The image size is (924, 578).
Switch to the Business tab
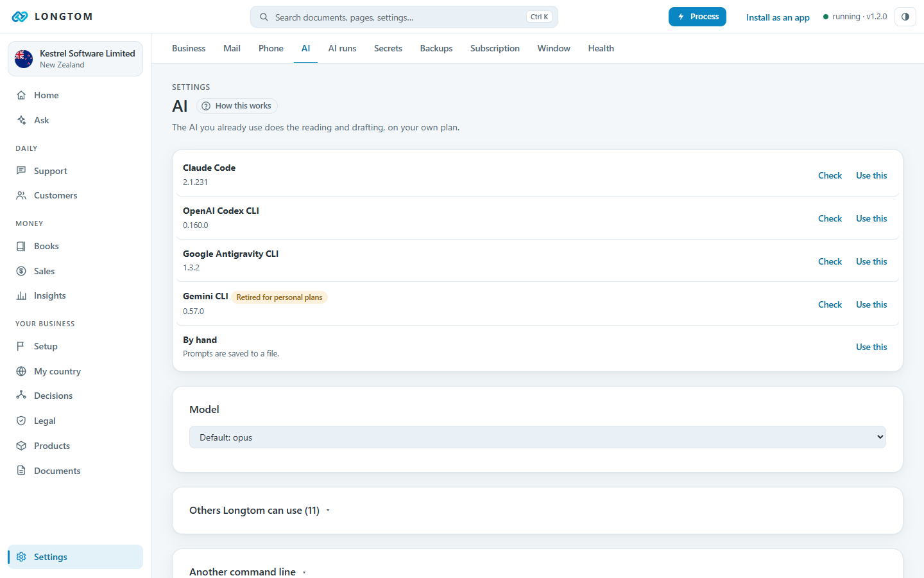tap(189, 48)
